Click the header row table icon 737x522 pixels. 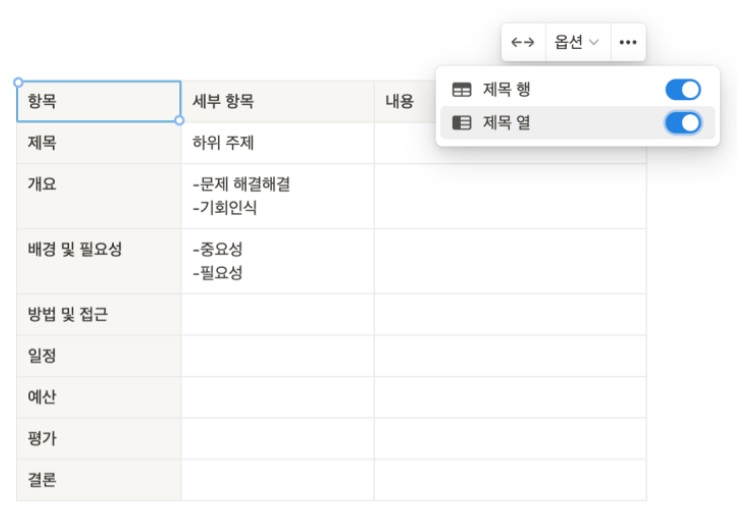click(461, 89)
